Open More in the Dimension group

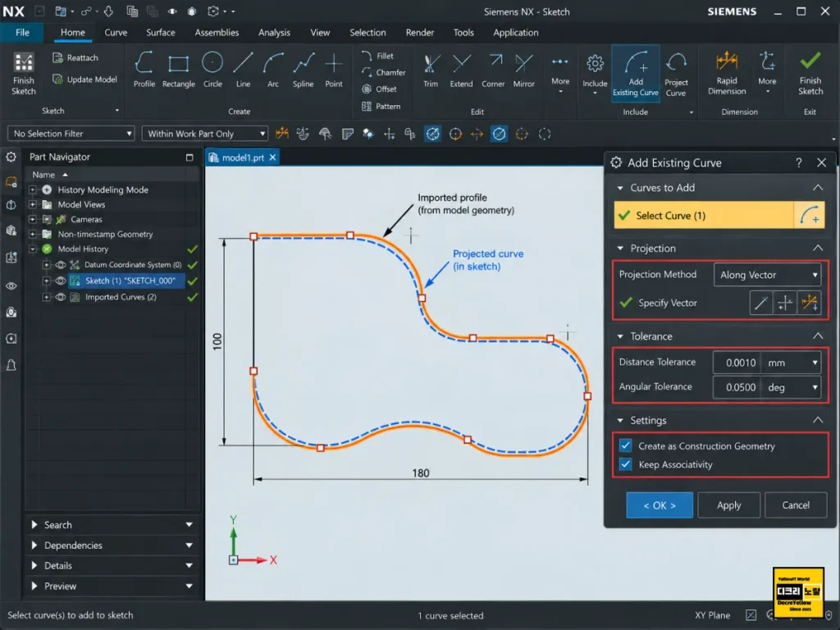pos(767,73)
